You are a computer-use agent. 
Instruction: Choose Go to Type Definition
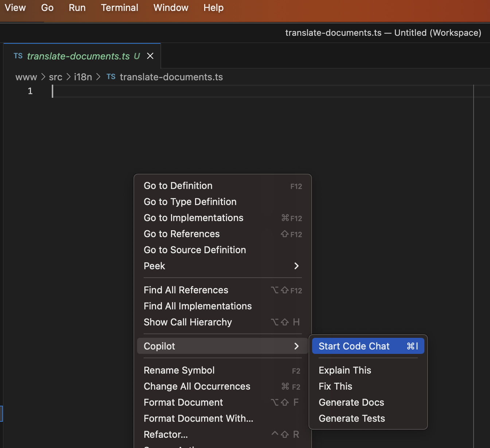tap(223, 202)
